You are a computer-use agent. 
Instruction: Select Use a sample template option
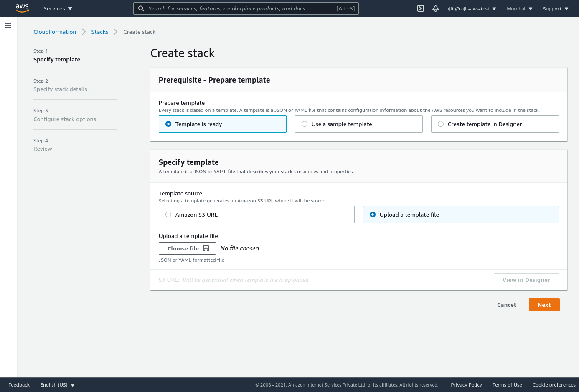305,124
